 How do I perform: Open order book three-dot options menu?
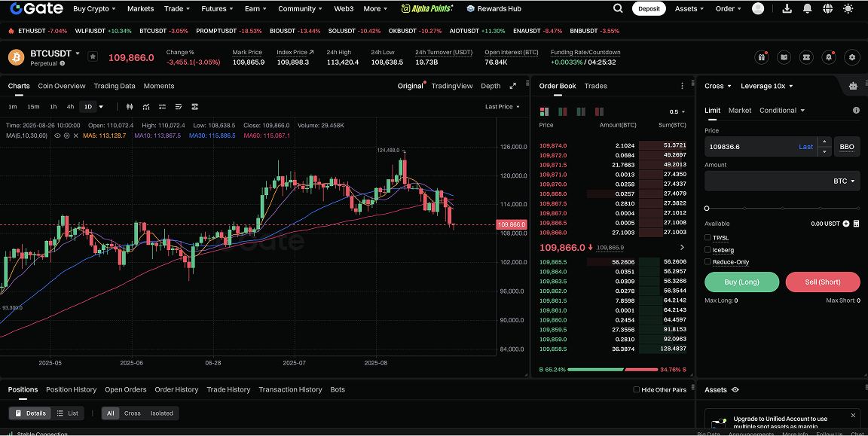682,86
